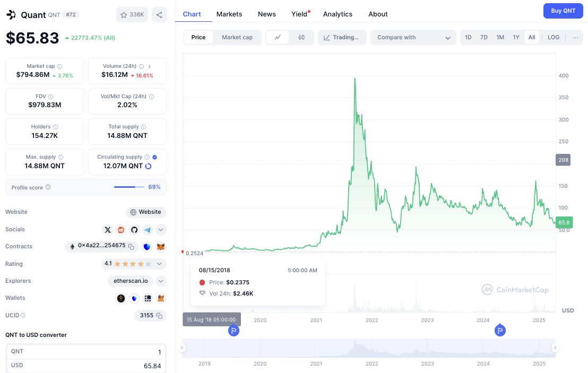Open the About tab

[x=378, y=14]
